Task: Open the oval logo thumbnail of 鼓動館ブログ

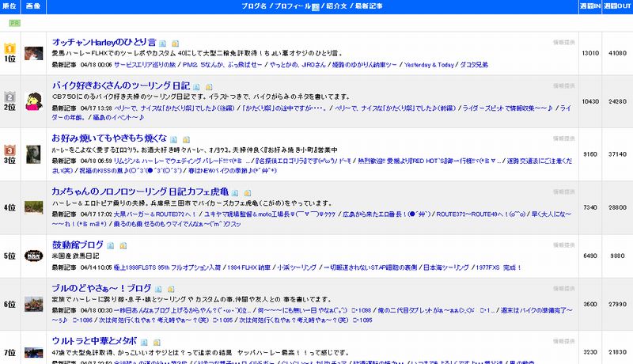Action: (x=33, y=256)
